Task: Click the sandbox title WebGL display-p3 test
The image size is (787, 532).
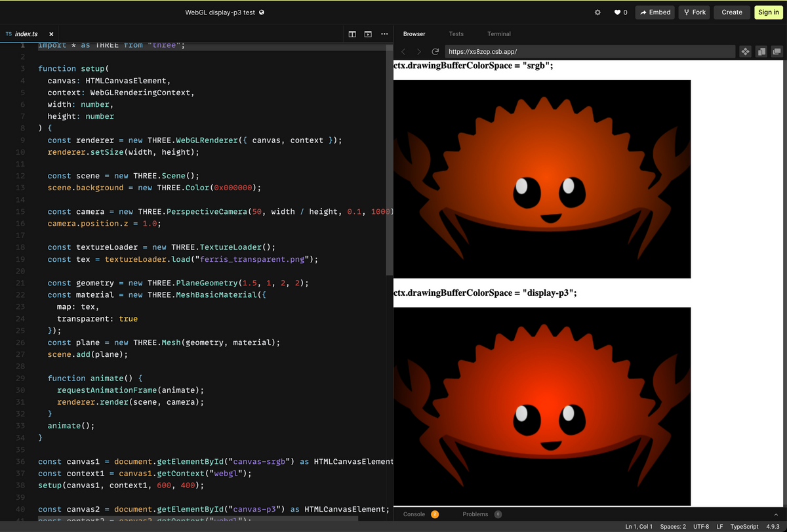Action: point(220,12)
